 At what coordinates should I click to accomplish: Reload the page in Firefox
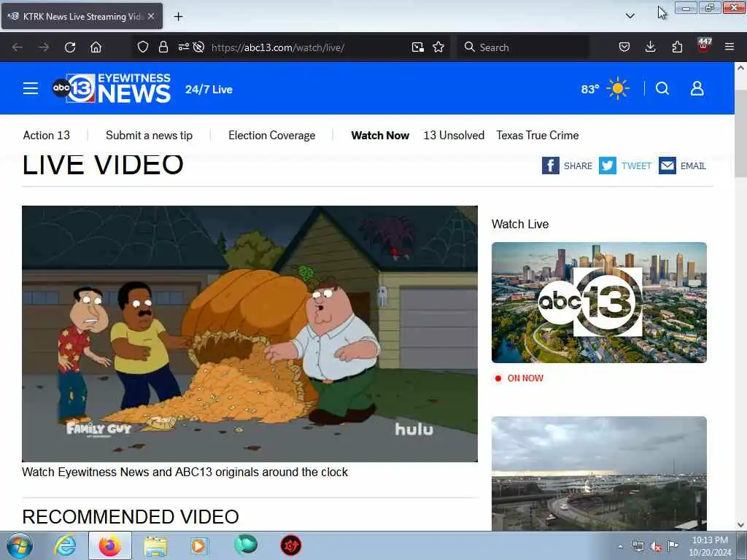tap(70, 47)
